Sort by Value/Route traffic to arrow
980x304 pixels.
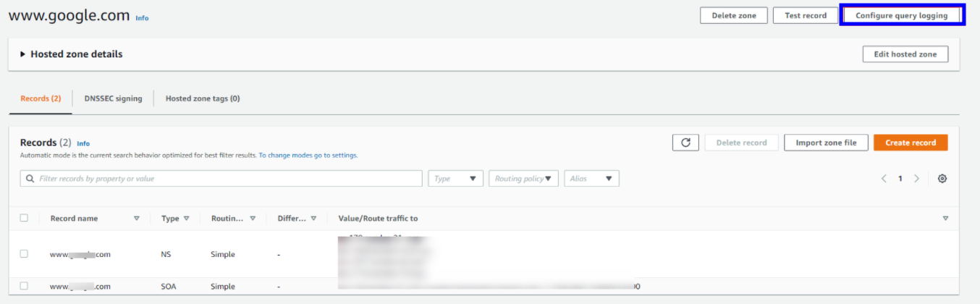pos(945,218)
